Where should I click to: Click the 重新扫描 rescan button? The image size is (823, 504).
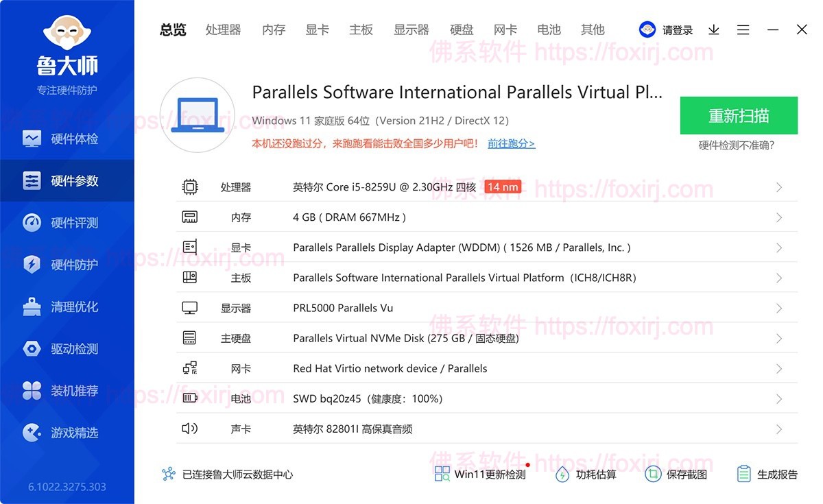tap(739, 116)
